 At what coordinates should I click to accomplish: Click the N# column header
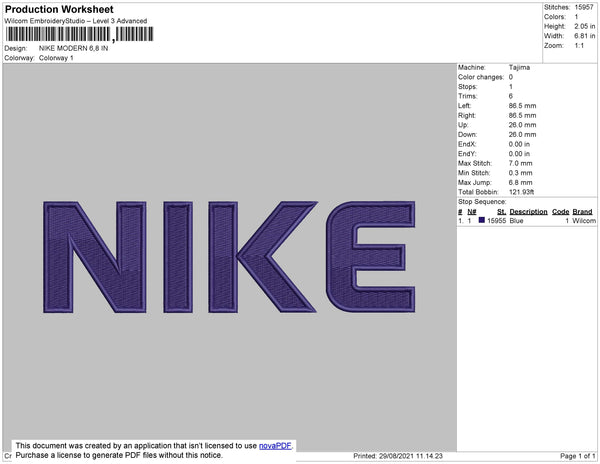471,212
